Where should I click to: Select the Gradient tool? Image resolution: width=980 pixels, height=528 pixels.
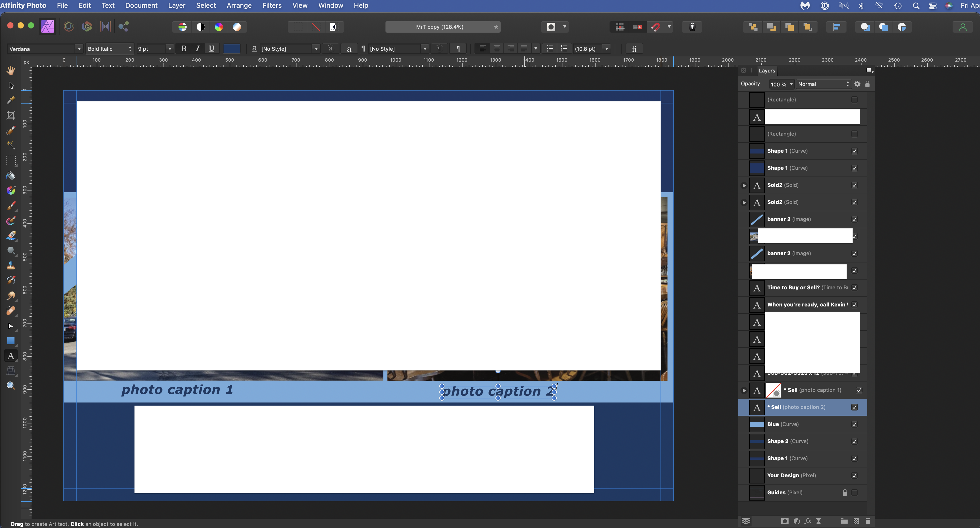pyautogui.click(x=11, y=190)
